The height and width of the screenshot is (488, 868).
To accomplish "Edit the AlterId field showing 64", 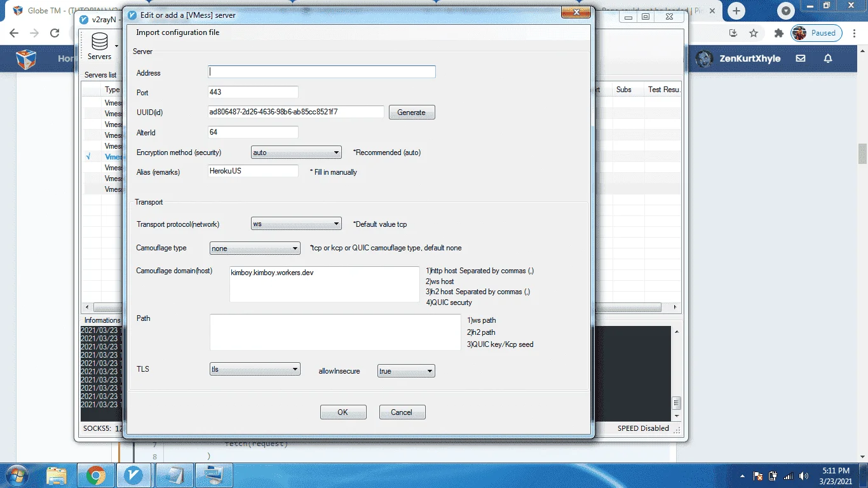I will pyautogui.click(x=254, y=132).
